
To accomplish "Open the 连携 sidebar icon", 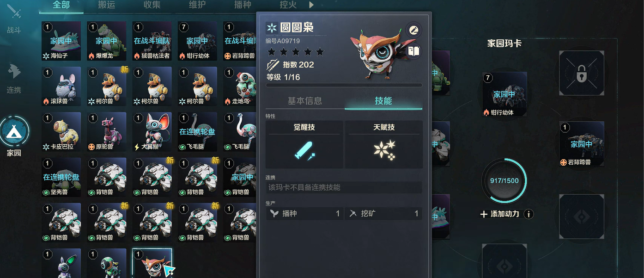I will [14, 71].
